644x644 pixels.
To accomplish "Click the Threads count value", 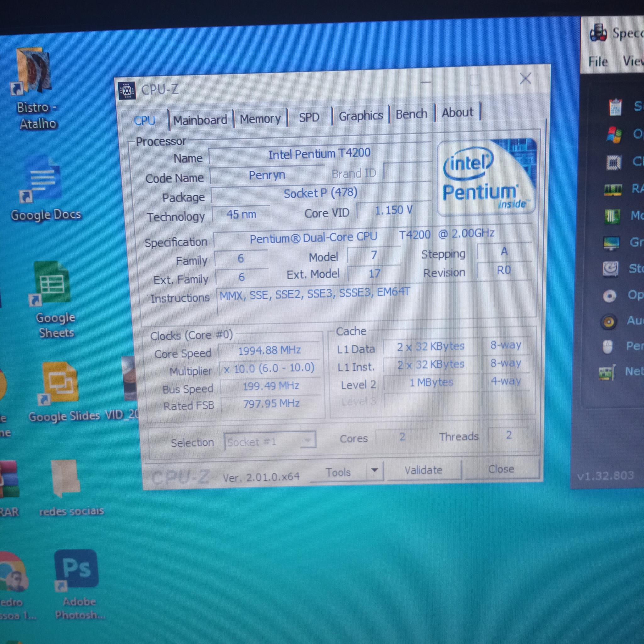I will coord(509,435).
